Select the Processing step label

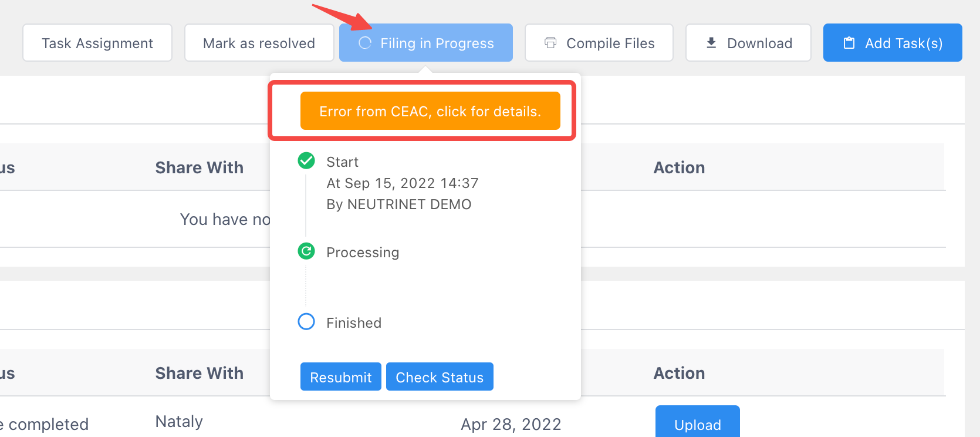point(363,253)
